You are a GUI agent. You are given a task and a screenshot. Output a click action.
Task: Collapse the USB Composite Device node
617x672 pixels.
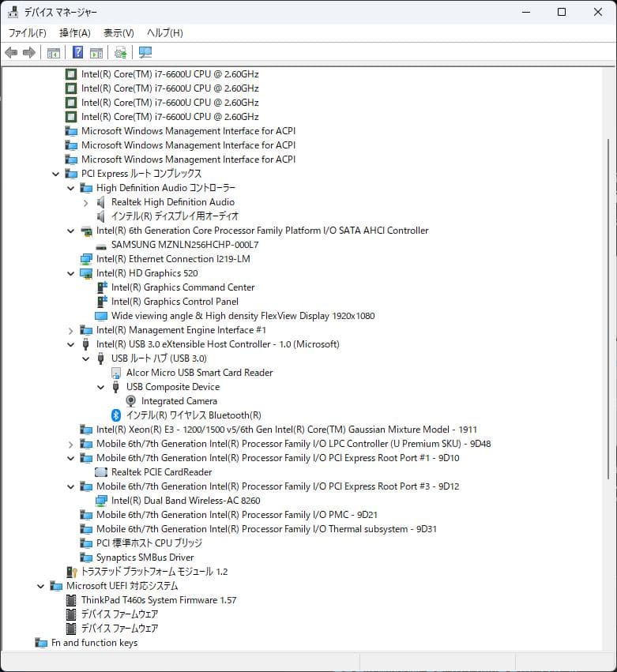[100, 387]
